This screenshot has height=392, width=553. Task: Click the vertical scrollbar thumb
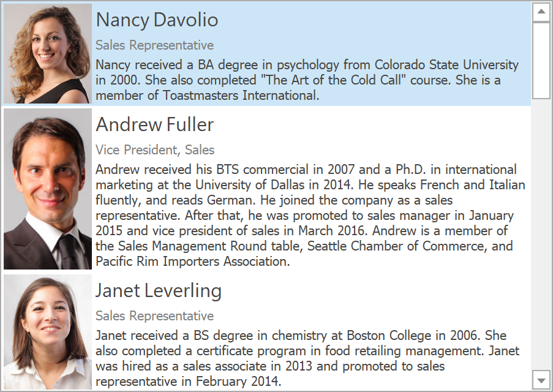[541, 60]
